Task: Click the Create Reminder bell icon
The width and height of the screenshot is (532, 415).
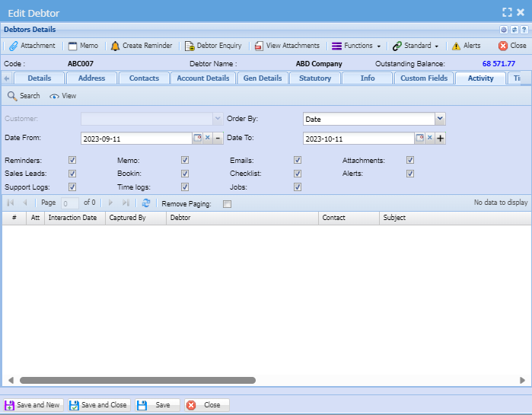Action: pyautogui.click(x=116, y=46)
